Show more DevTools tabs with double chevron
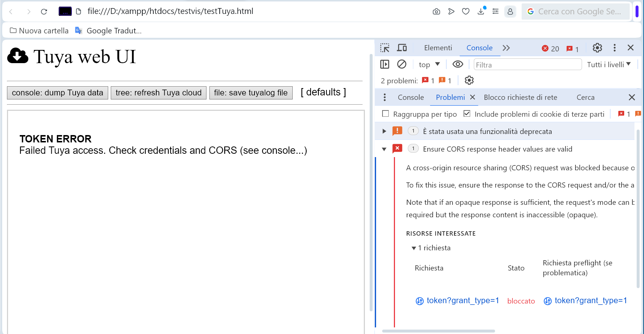This screenshot has height=334, width=644. point(506,48)
